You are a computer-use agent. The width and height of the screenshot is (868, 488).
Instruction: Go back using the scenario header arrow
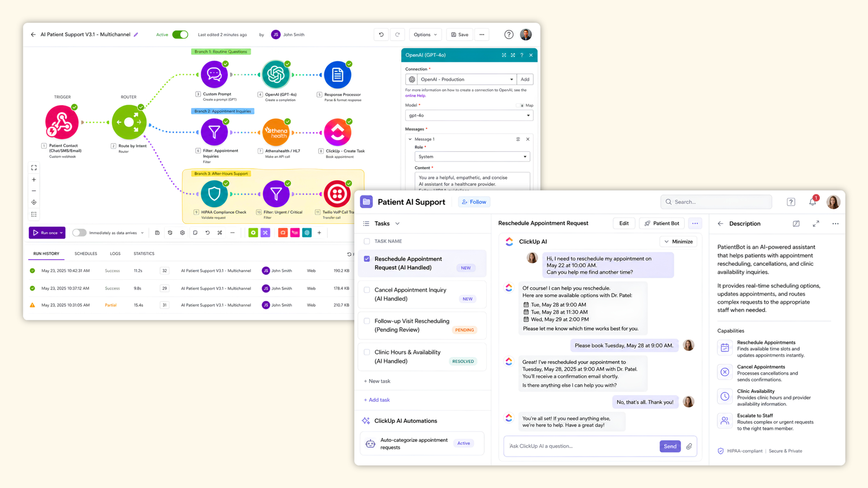[33, 35]
